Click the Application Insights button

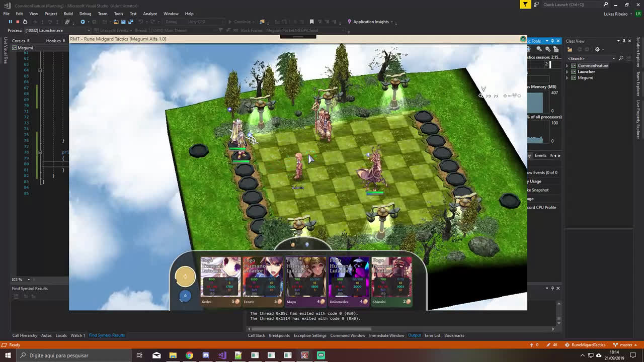370,22
